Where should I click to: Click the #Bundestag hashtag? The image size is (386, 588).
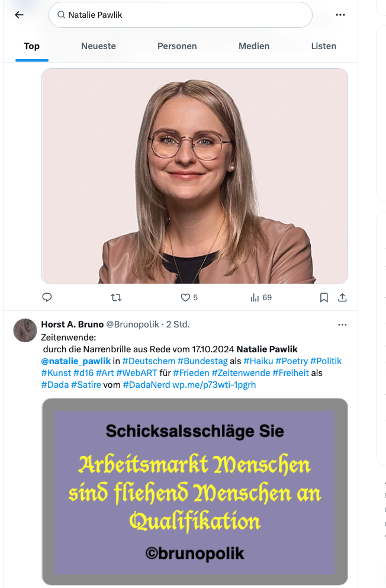tap(202, 361)
